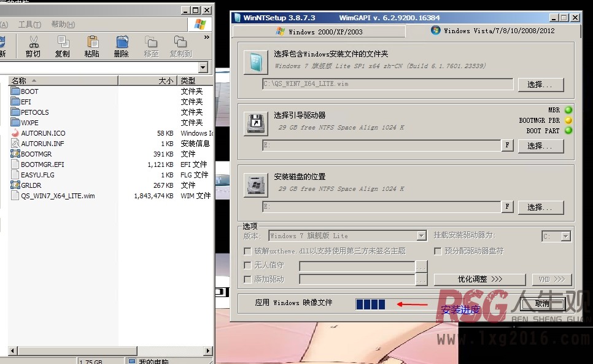Select the PETOOLS folder icon
The image size is (593, 364).
click(15, 112)
